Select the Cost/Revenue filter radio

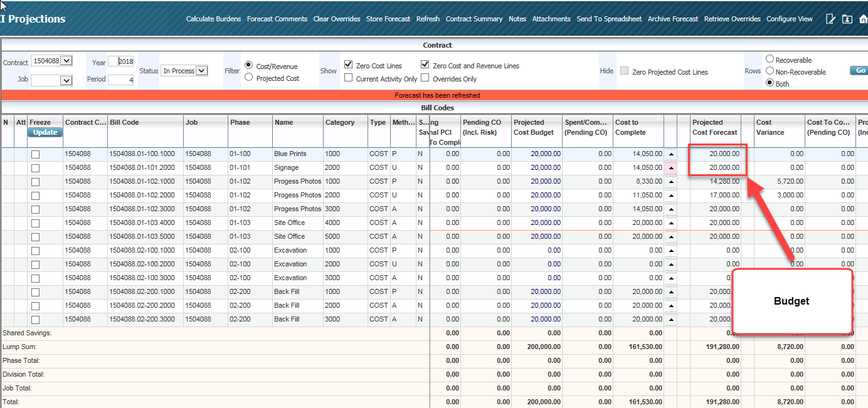[x=249, y=65]
